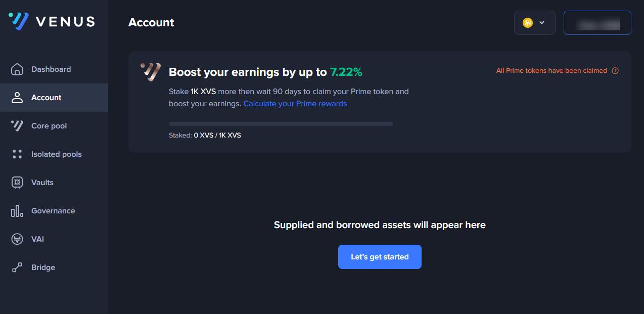Screen dimensions: 644x314
Task: Click the Governance bar chart icon
Action: (x=17, y=211)
